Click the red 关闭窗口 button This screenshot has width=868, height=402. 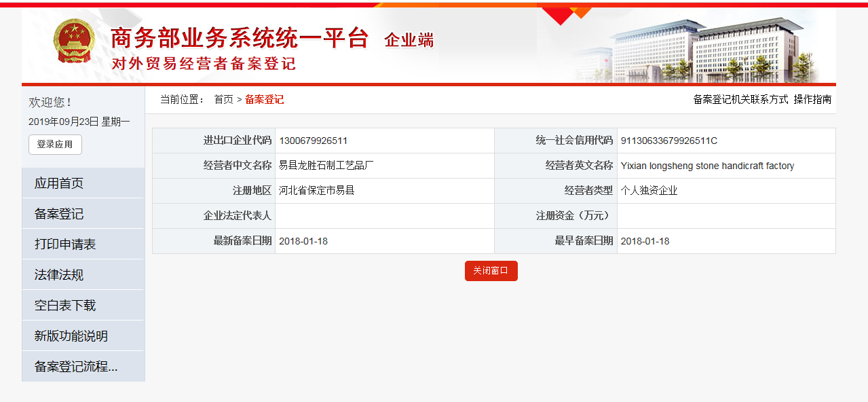click(491, 271)
